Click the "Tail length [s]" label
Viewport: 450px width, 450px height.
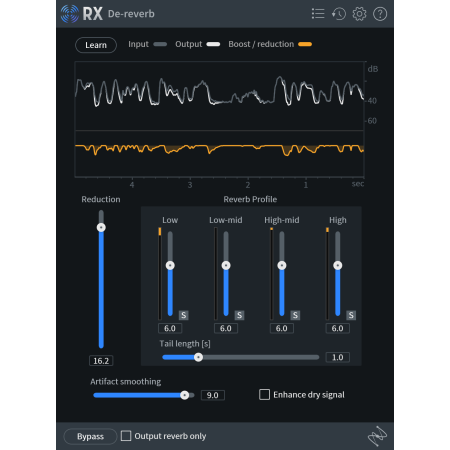[185, 344]
